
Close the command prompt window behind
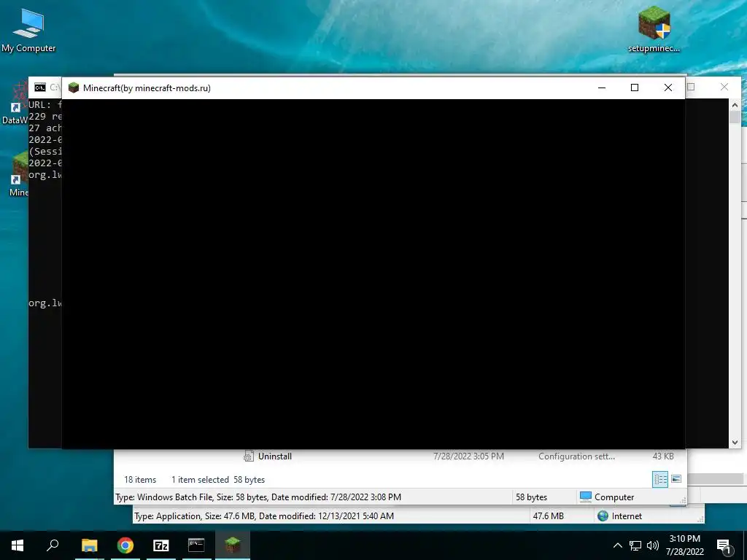click(724, 87)
